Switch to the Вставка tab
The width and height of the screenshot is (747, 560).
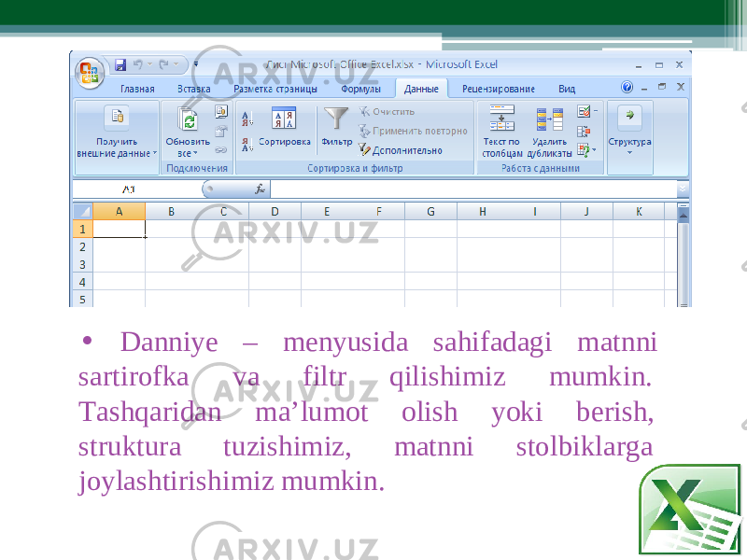194,89
